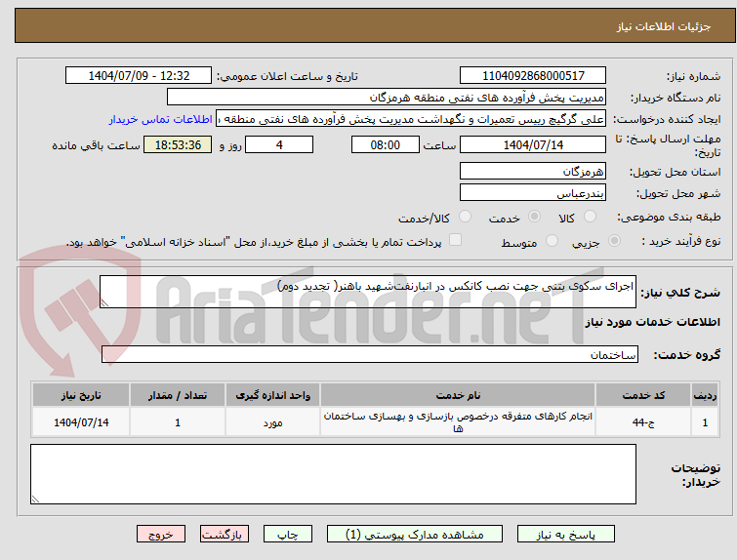Click the remaining days field showing 4
The height and width of the screenshot is (560, 737).
[x=279, y=144]
